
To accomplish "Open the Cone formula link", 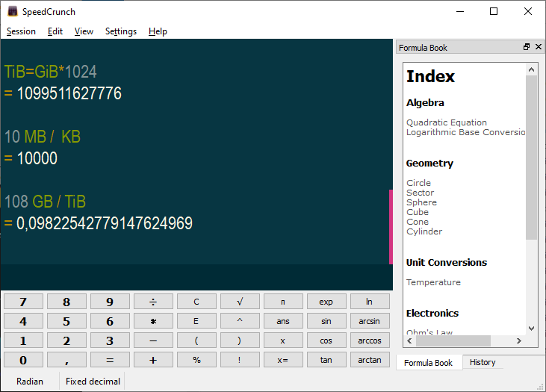I will click(x=418, y=222).
